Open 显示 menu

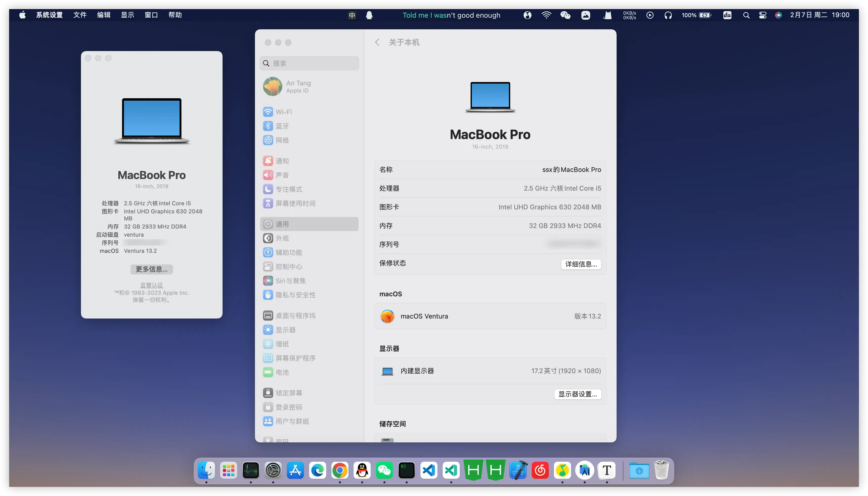point(127,15)
